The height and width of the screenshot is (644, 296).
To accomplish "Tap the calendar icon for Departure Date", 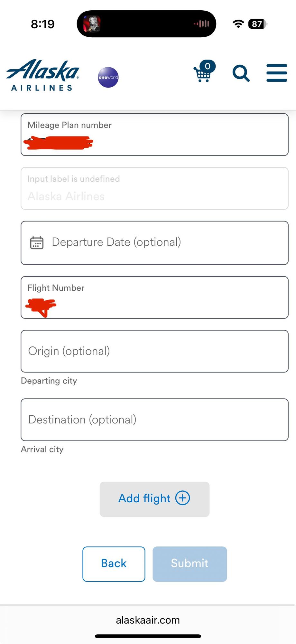I will [37, 242].
